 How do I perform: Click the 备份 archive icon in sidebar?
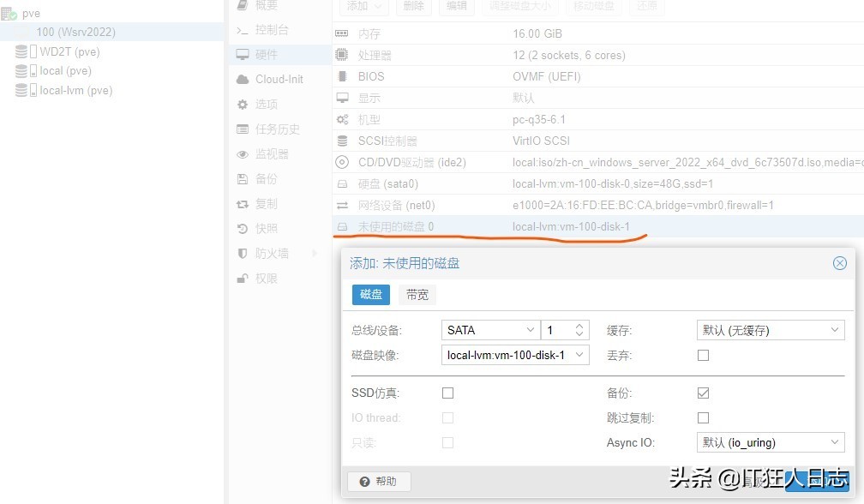[241, 179]
